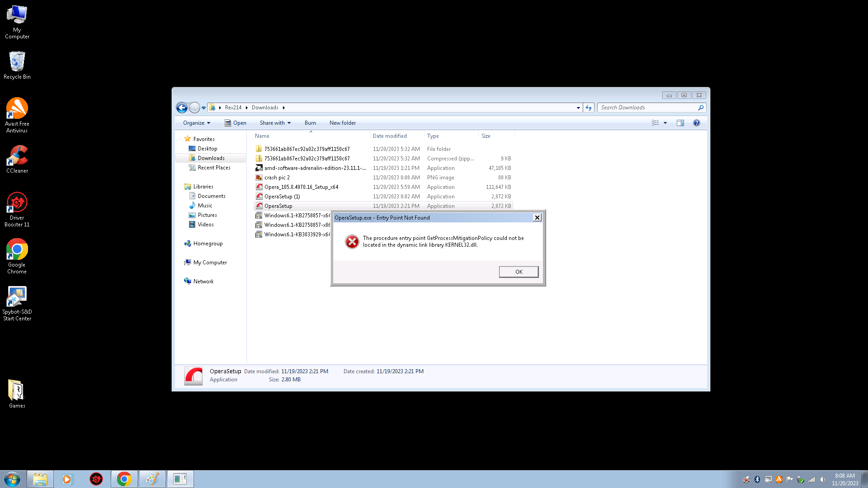
Task: Close the OperaSetup.exe error dialog
Action: tap(537, 217)
